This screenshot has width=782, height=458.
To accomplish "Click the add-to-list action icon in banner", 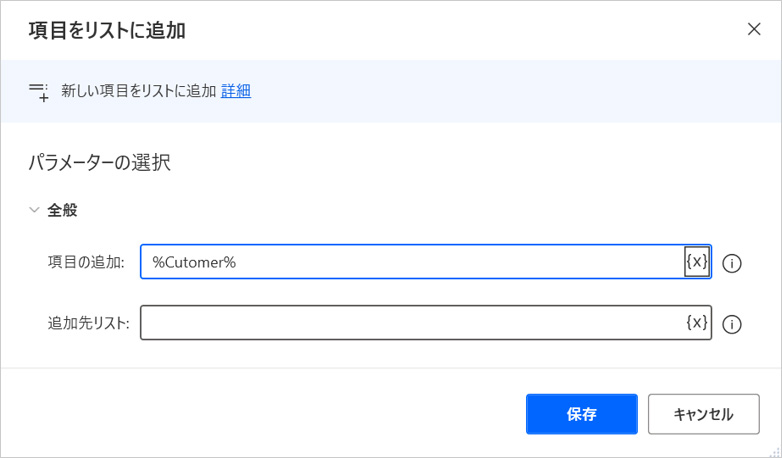I will point(39,92).
